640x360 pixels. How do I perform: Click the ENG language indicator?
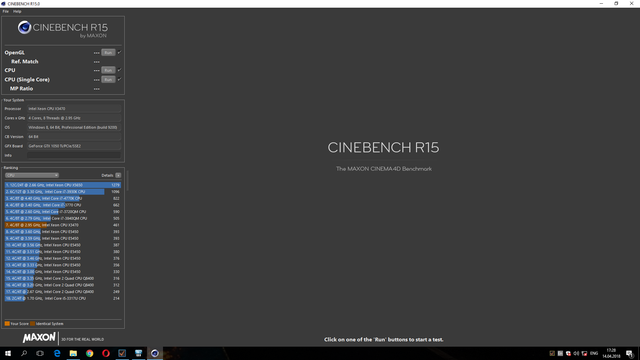pyautogui.click(x=594, y=353)
